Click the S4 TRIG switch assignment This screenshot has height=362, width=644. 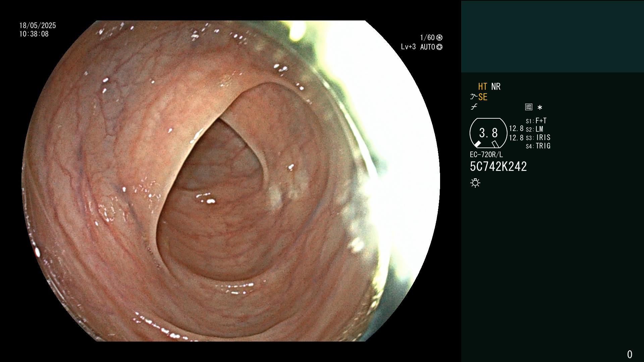[538, 146]
